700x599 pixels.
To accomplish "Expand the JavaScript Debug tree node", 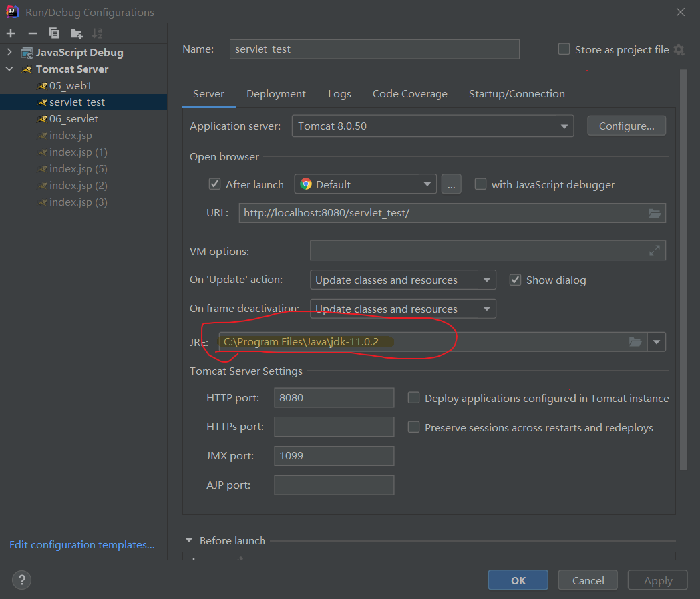I will [x=9, y=53].
